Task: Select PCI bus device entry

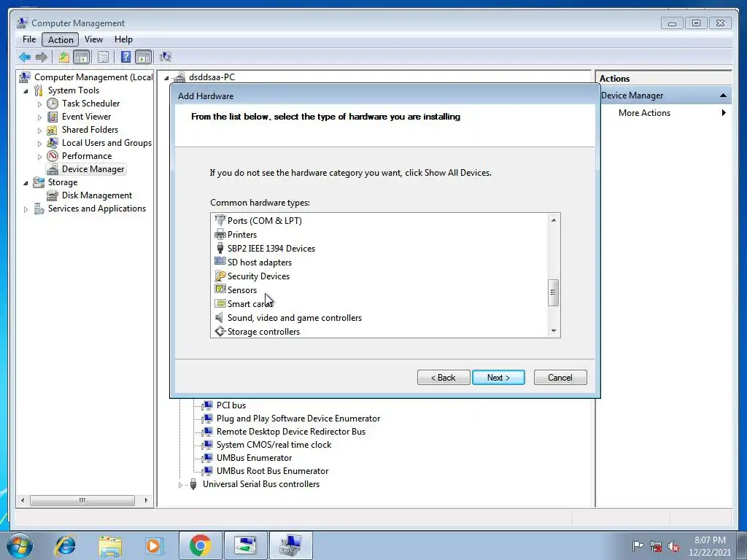Action: [231, 405]
